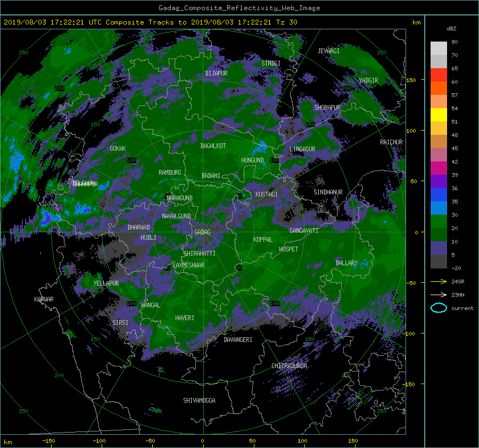
Task: Click the LINGASUR city label
Action: tap(302, 149)
